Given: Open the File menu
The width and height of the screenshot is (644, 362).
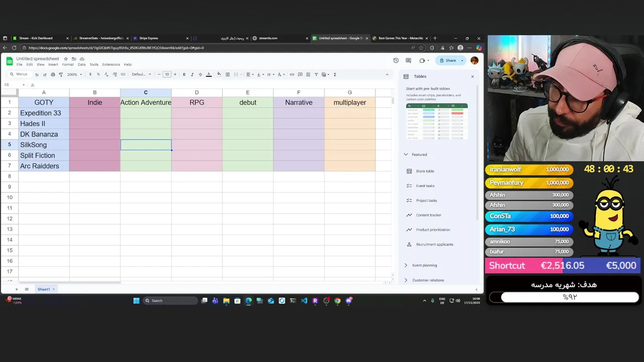Looking at the screenshot, I should click(19, 64).
